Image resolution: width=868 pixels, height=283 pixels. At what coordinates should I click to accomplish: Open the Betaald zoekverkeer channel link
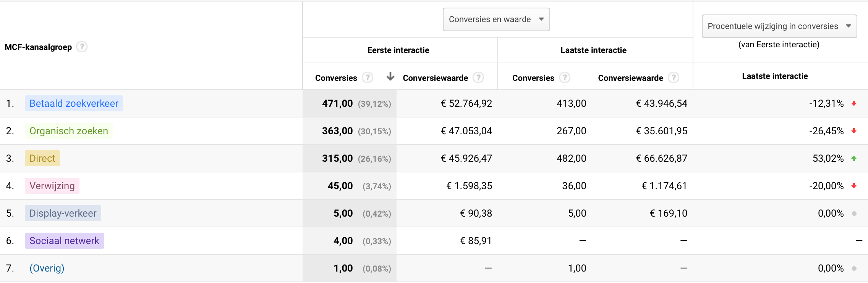(74, 103)
